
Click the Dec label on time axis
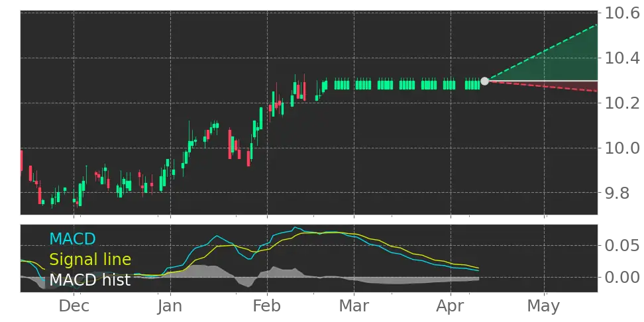point(74,306)
